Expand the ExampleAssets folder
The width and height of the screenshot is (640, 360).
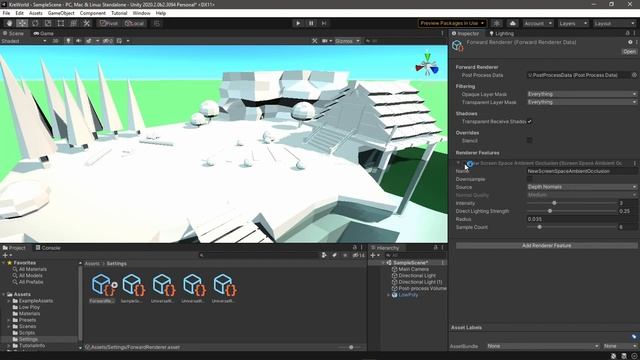[9, 301]
